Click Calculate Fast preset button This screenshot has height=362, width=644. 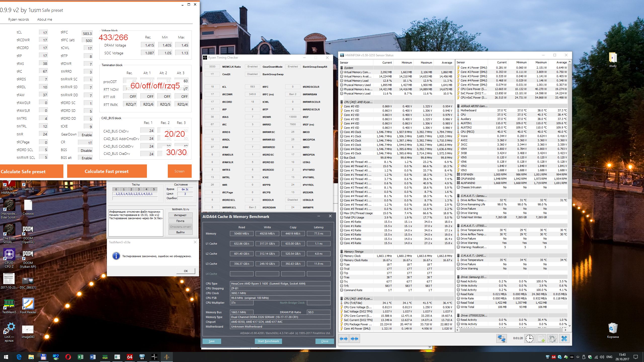click(107, 171)
